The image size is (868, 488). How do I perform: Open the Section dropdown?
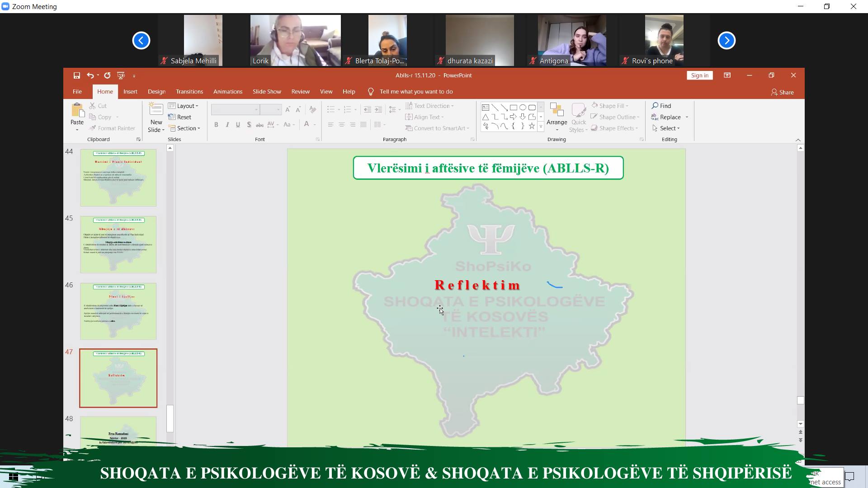(x=184, y=128)
